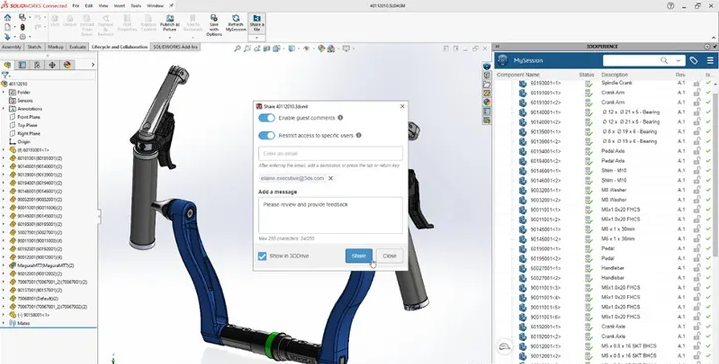Click the Home icon in the toolbar
The width and height of the screenshot is (719, 364).
point(8,17)
